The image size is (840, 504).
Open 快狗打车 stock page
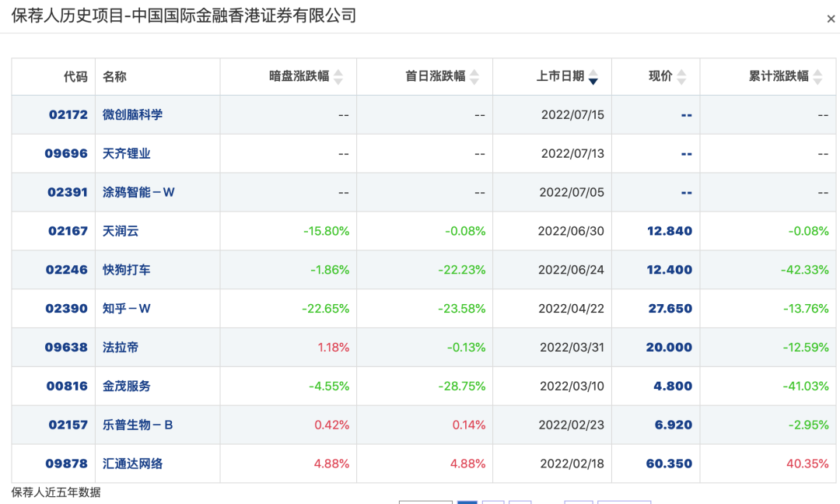tap(127, 270)
